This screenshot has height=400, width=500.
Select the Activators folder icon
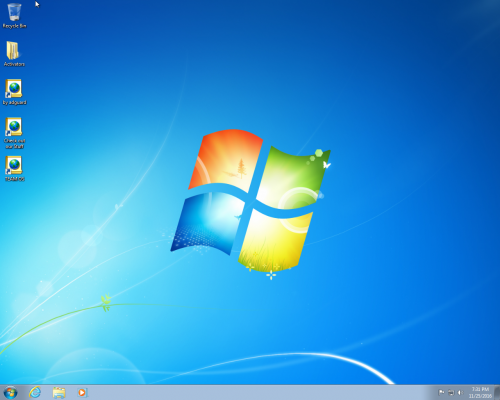(x=14, y=54)
